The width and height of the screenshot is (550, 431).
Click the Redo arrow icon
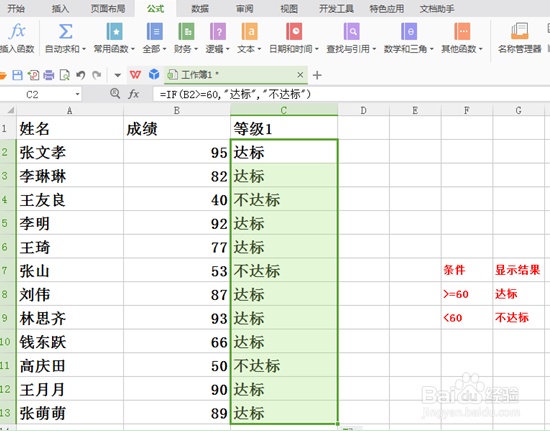(x=96, y=75)
